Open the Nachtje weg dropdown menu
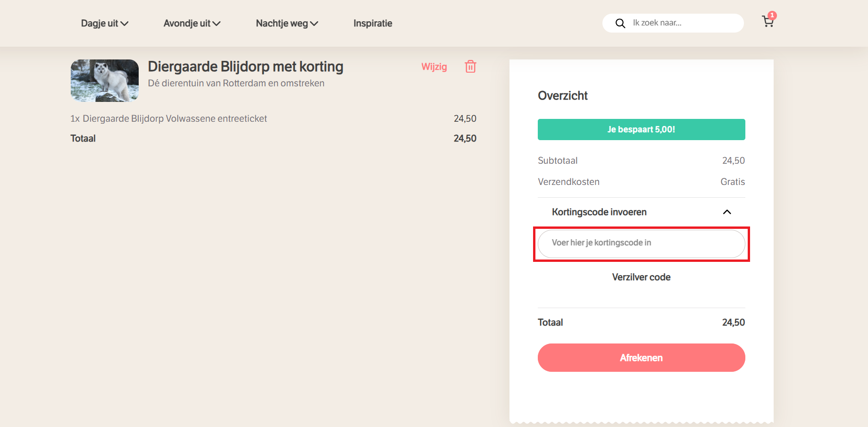 click(287, 23)
